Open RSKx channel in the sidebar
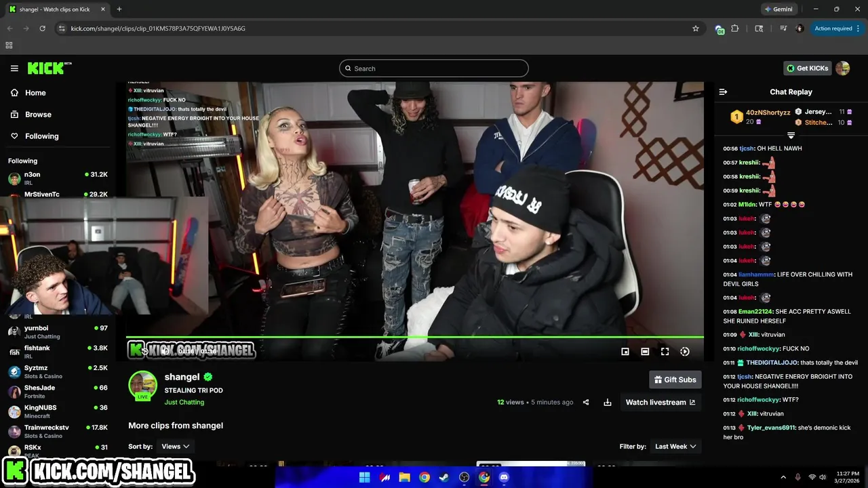This screenshot has height=488, width=868. click(x=58, y=450)
